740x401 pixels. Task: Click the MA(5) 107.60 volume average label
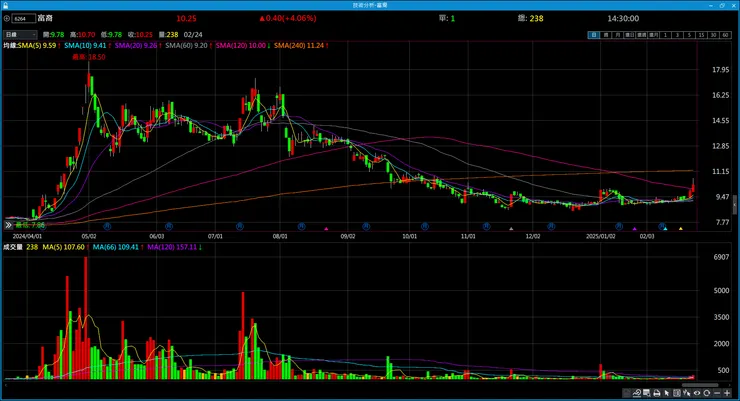(x=66, y=247)
